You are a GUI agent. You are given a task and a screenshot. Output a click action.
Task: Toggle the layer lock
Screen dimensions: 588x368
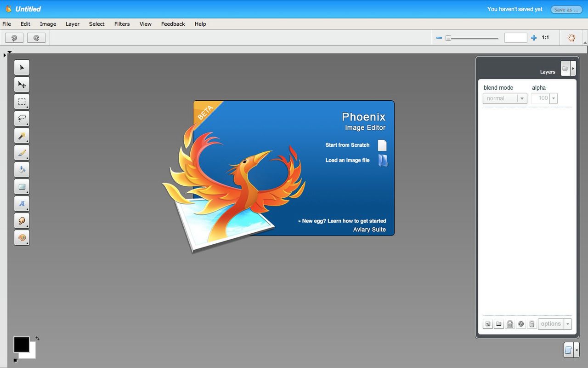[510, 324]
